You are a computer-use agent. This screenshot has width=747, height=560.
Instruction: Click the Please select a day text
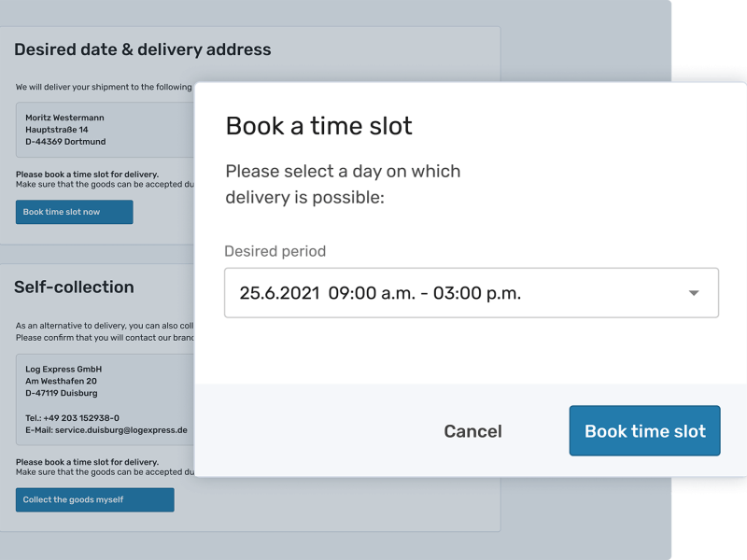341,184
